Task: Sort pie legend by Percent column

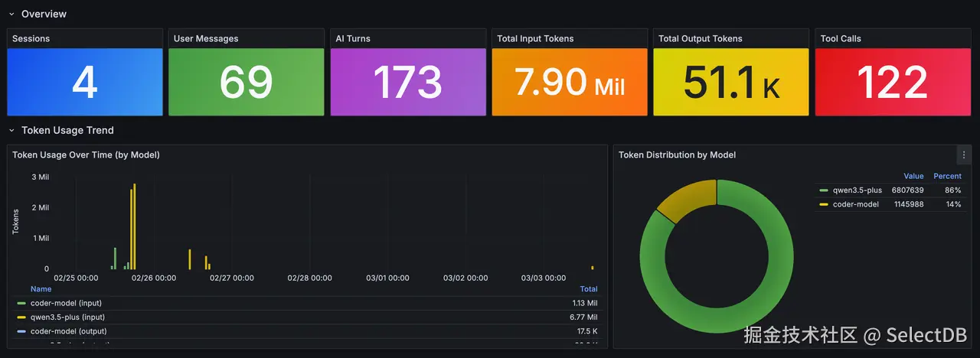Action: click(947, 176)
